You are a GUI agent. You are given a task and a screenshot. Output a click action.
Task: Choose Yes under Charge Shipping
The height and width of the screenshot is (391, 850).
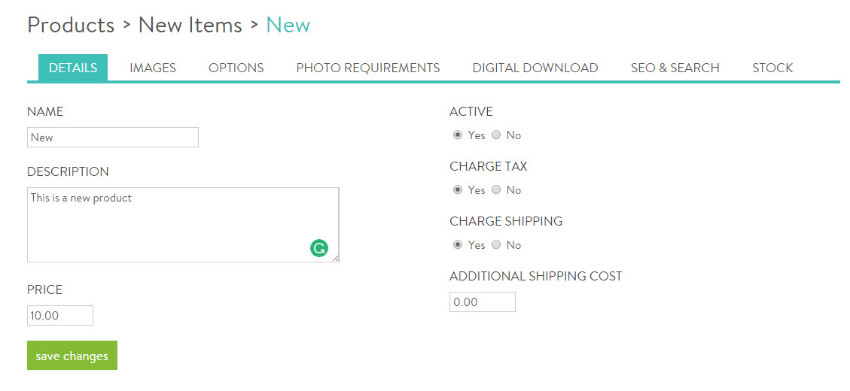tap(458, 245)
